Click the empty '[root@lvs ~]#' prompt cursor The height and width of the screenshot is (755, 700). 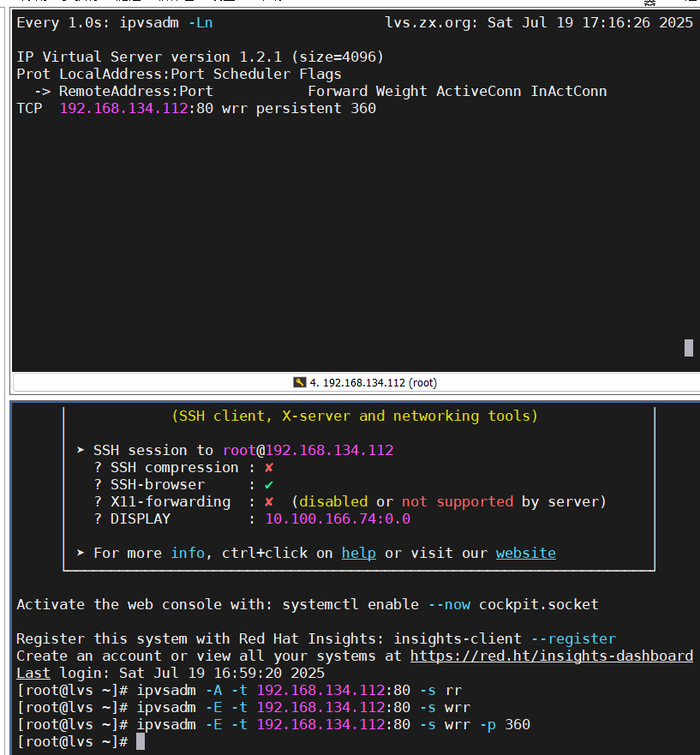pos(141,741)
